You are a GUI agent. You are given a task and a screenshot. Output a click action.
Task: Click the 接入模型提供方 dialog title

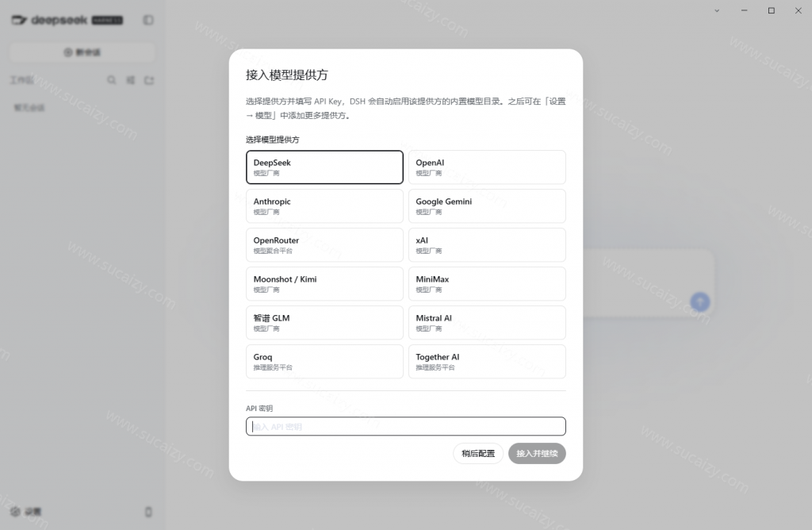287,75
